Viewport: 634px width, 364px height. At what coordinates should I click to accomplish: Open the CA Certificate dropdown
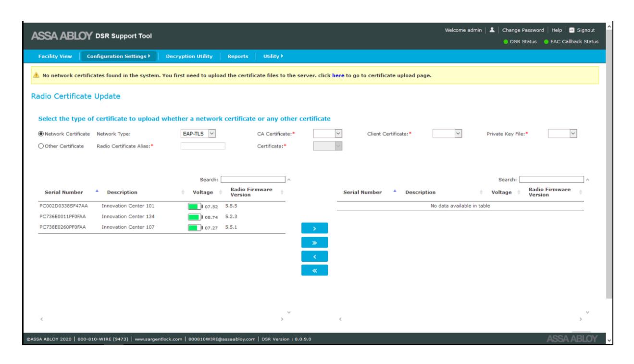327,134
